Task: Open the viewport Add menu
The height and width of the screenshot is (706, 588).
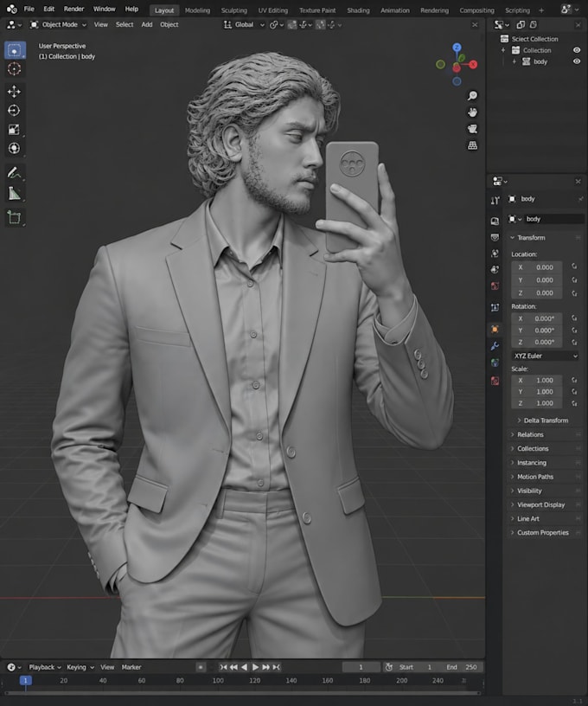Action: click(147, 25)
